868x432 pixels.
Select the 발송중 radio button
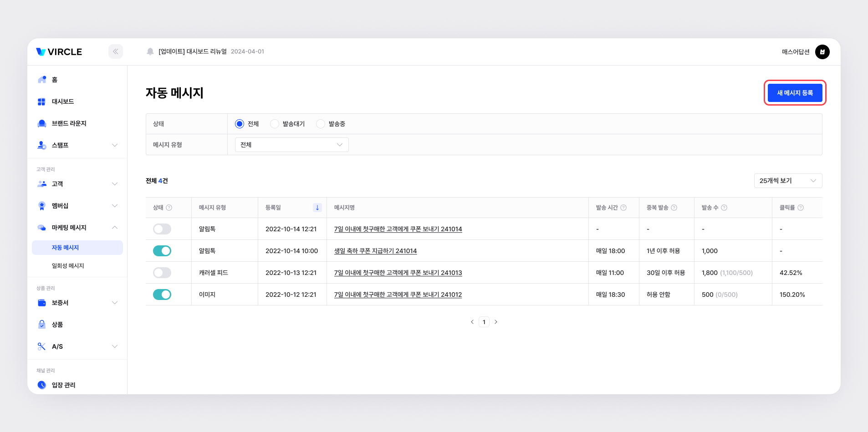[x=321, y=124]
